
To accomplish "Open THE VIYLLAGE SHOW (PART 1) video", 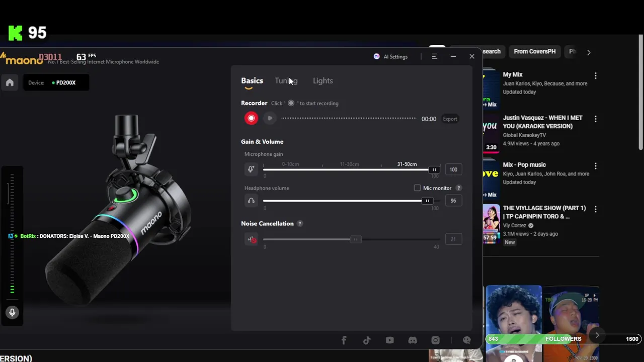I will point(544,212).
